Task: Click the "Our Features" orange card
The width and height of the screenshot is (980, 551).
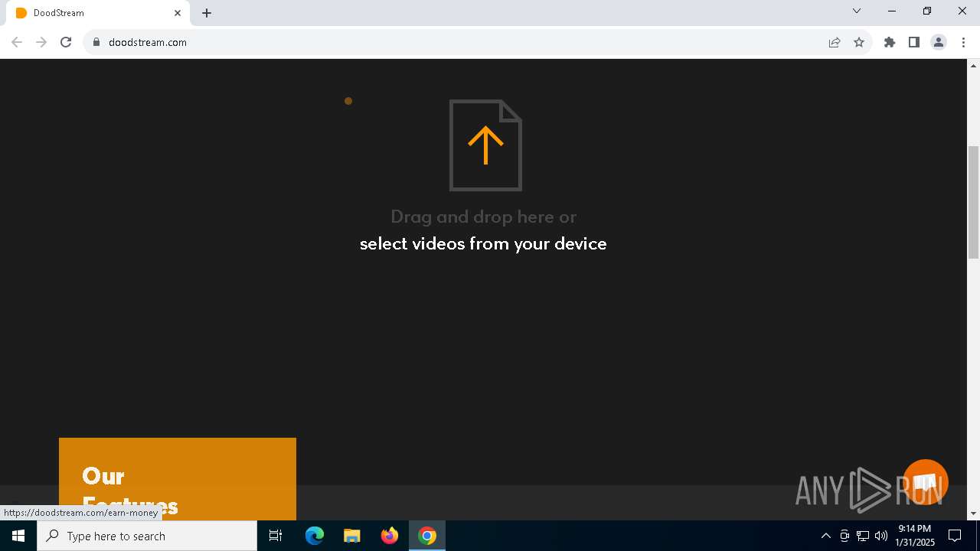Action: pos(178,479)
